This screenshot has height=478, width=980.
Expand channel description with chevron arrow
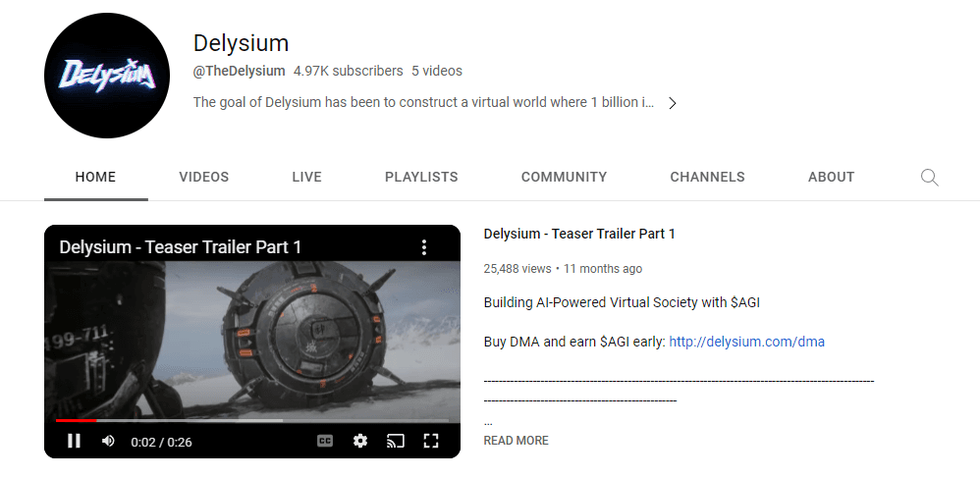[x=673, y=103]
